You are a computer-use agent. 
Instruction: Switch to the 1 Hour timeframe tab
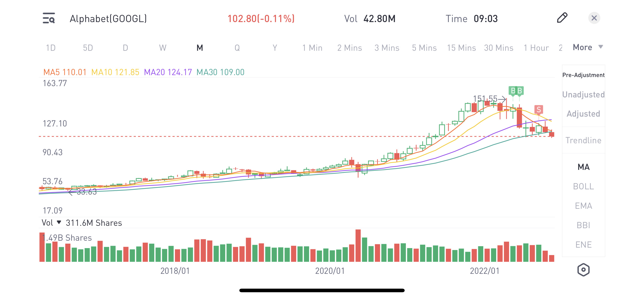536,48
